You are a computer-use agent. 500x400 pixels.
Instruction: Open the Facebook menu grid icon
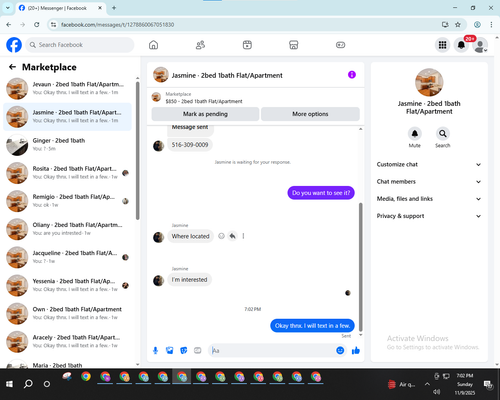click(442, 45)
